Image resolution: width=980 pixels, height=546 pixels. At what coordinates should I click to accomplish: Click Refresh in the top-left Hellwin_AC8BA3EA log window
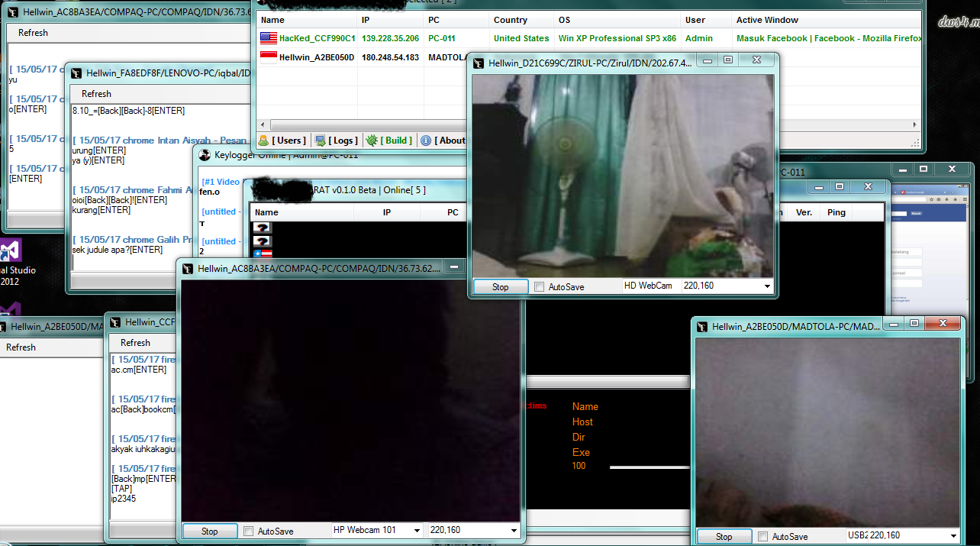[33, 33]
